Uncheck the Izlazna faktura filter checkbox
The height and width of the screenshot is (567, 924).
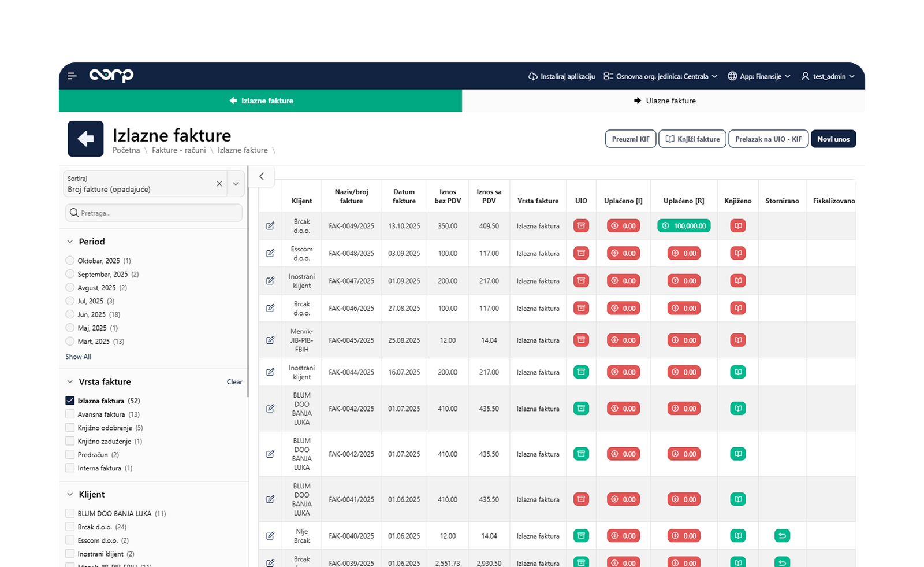(70, 401)
